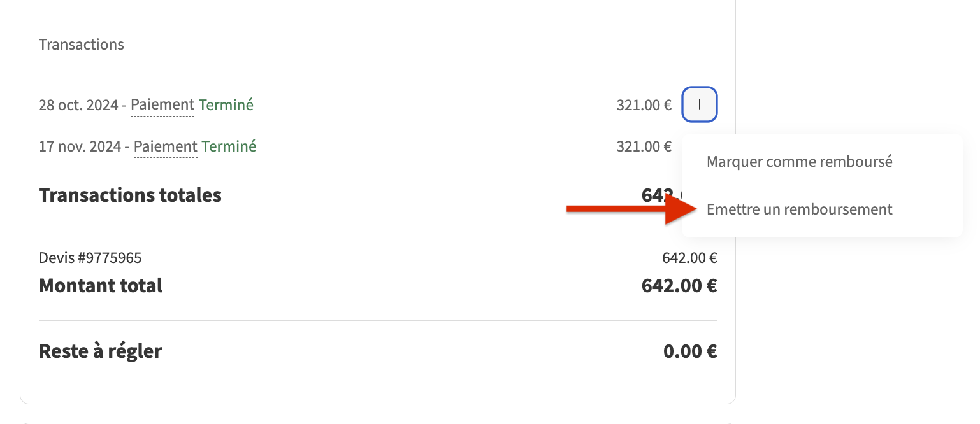Click the bold 642.00 € Montant total amount

tap(679, 285)
